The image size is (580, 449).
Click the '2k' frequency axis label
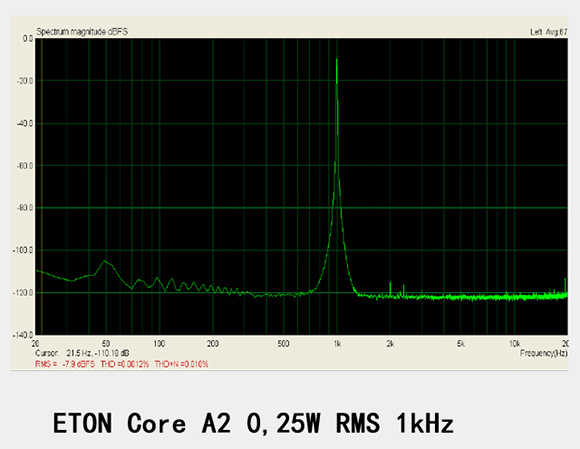coord(390,344)
